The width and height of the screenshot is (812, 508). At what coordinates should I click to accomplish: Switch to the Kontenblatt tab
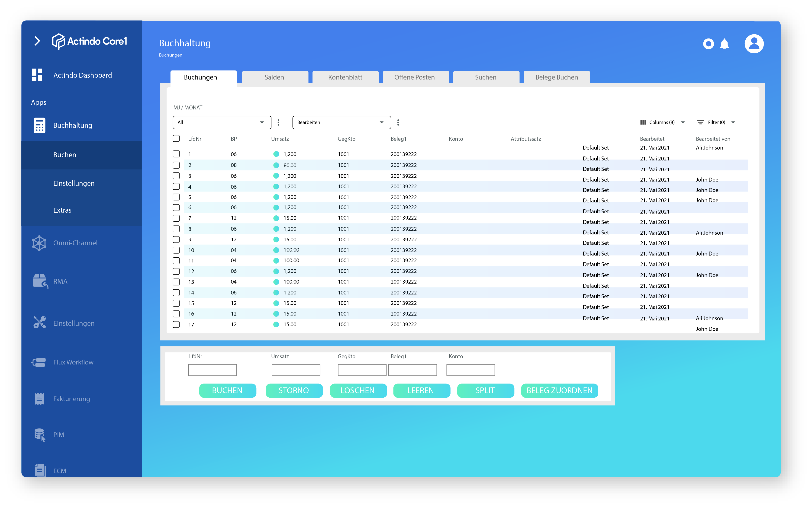[345, 77]
